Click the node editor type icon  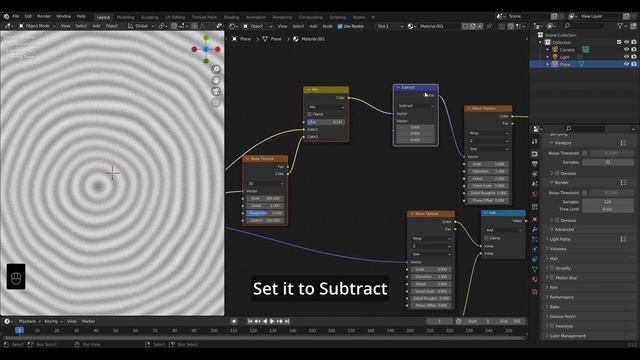[x=232, y=26]
